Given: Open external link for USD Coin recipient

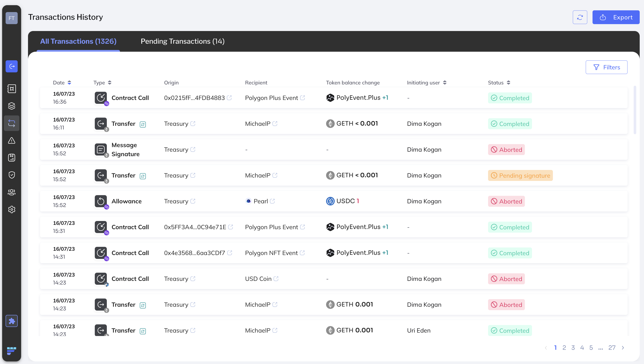Looking at the screenshot, I should pyautogui.click(x=276, y=279).
